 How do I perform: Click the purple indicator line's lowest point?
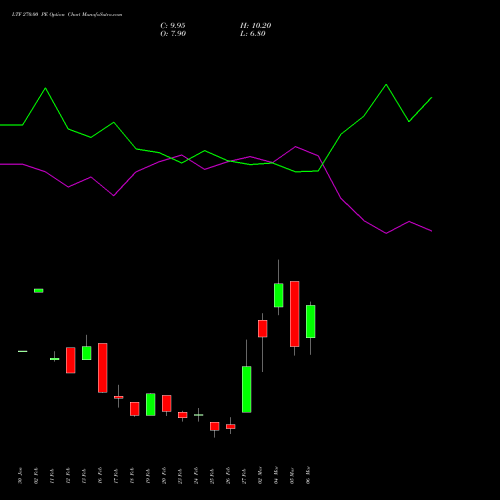[386, 233]
